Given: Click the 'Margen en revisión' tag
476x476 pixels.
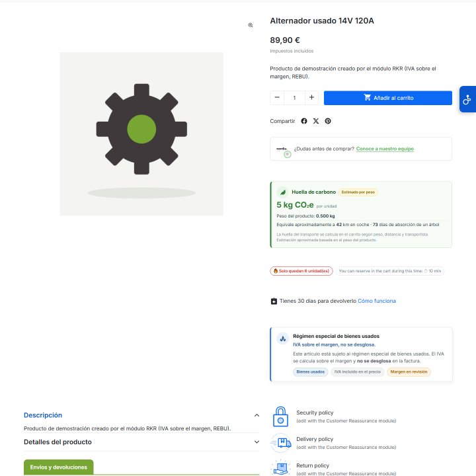Looking at the screenshot, I should [x=409, y=372].
